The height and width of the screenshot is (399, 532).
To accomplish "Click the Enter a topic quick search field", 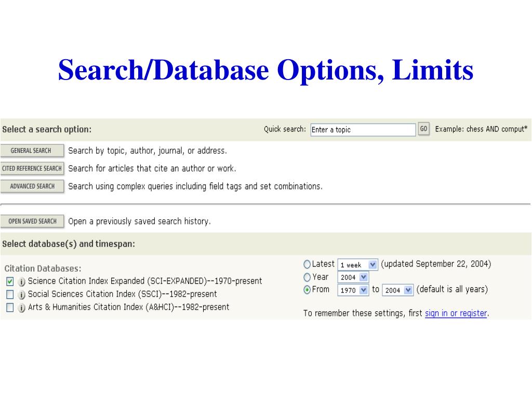I will click(x=363, y=129).
